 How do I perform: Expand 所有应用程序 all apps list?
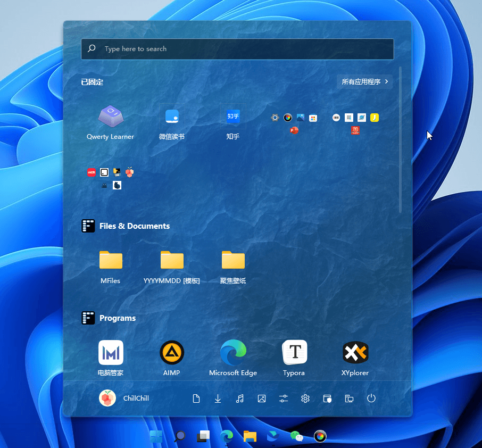[364, 82]
